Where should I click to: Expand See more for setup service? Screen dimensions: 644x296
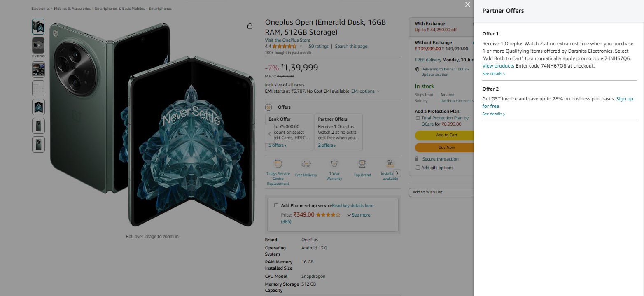point(359,215)
